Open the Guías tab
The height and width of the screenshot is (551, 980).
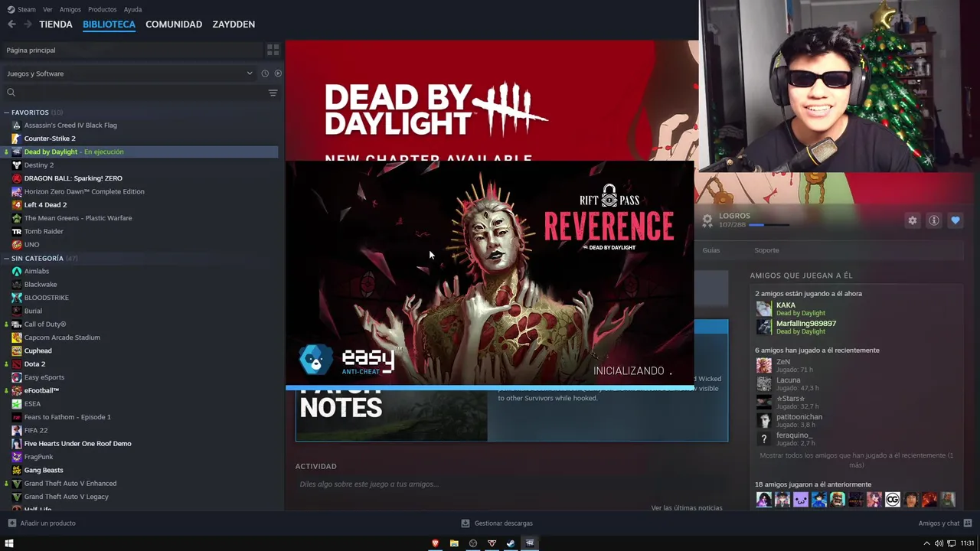[x=711, y=250]
